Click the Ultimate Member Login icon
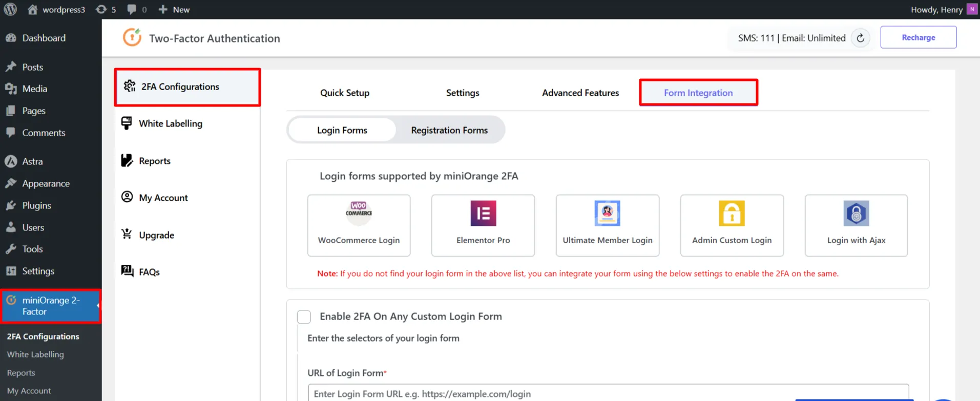The width and height of the screenshot is (980, 401). (608, 213)
